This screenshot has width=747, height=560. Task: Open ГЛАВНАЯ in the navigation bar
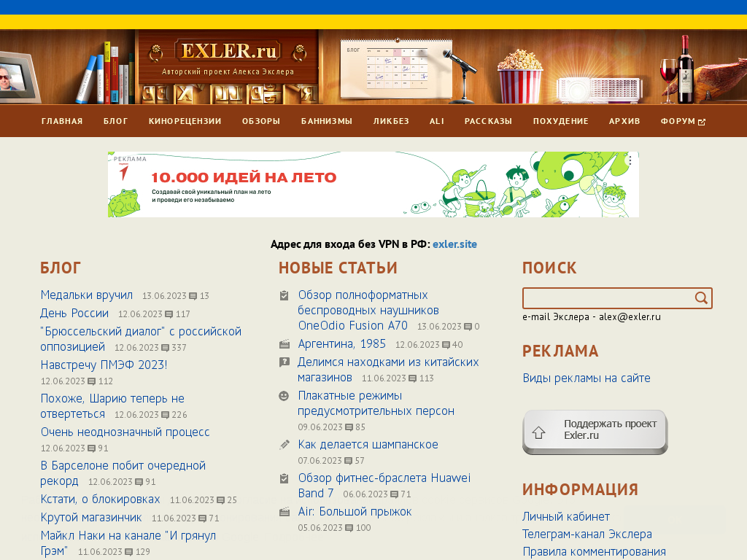click(x=62, y=121)
